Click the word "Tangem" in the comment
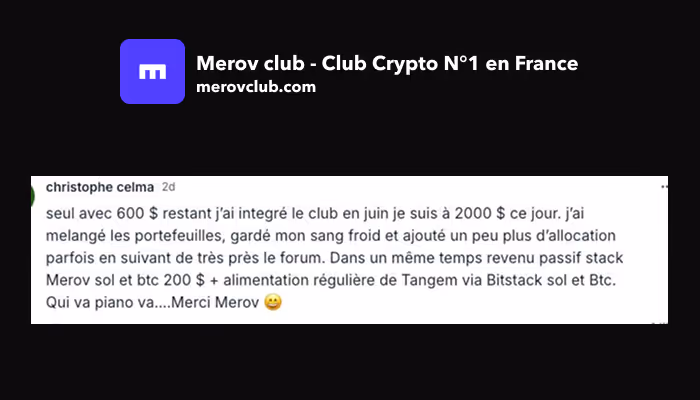The image size is (700, 400). coord(429,280)
